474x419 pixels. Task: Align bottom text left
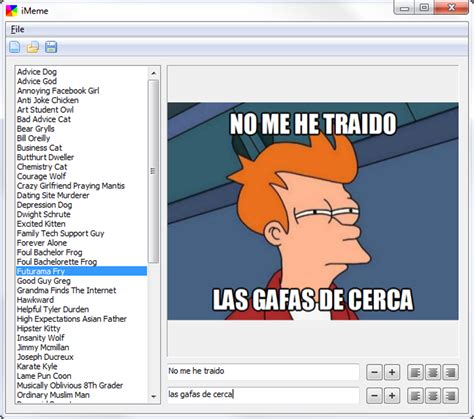point(415,396)
